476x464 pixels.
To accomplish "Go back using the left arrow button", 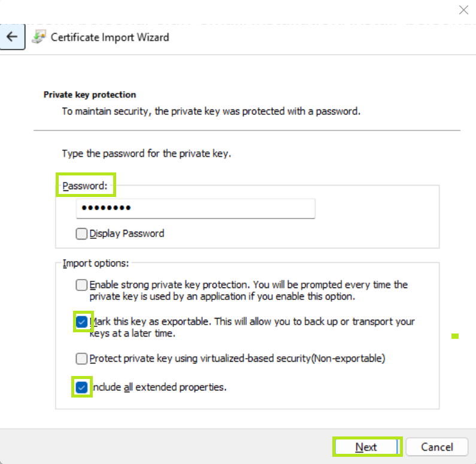I will pos(12,37).
